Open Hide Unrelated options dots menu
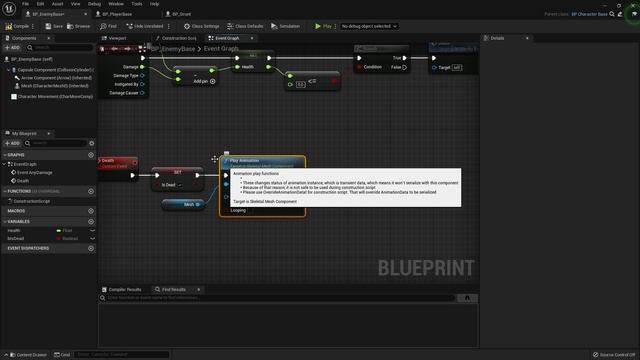This screenshot has height=360, width=640. 169,26
